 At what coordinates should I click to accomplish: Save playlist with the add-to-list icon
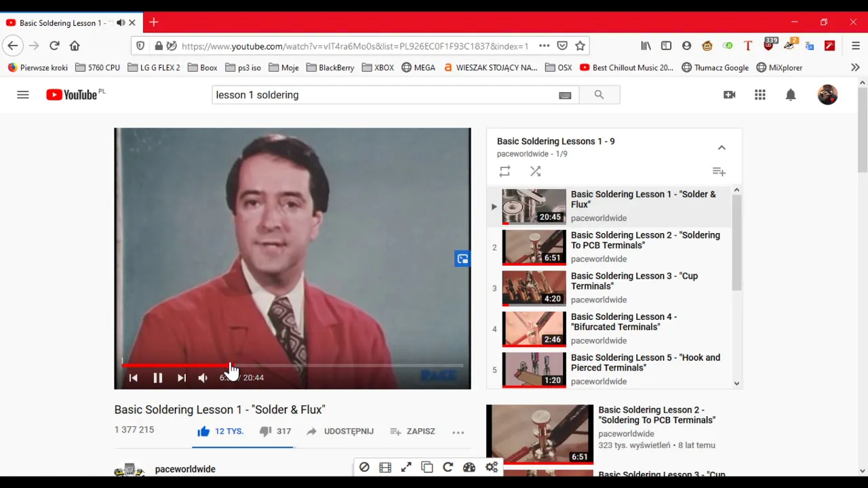(x=719, y=171)
